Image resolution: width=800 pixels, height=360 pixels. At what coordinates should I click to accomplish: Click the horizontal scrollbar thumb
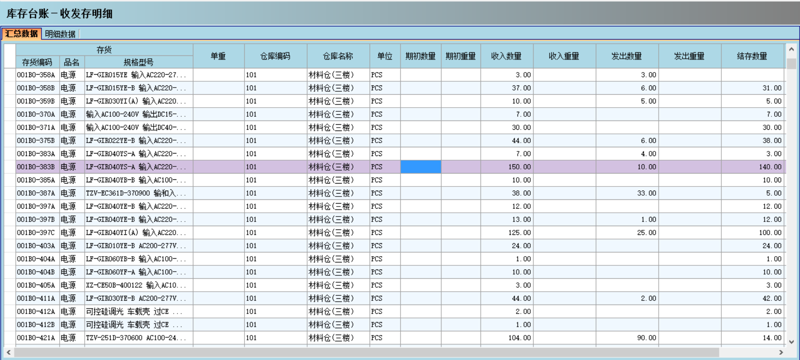coord(366,352)
